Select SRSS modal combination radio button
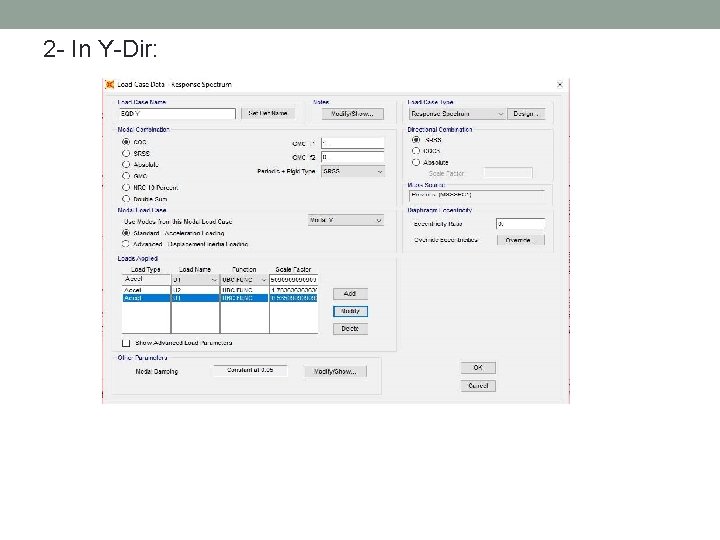The width and height of the screenshot is (720, 540). click(x=126, y=153)
